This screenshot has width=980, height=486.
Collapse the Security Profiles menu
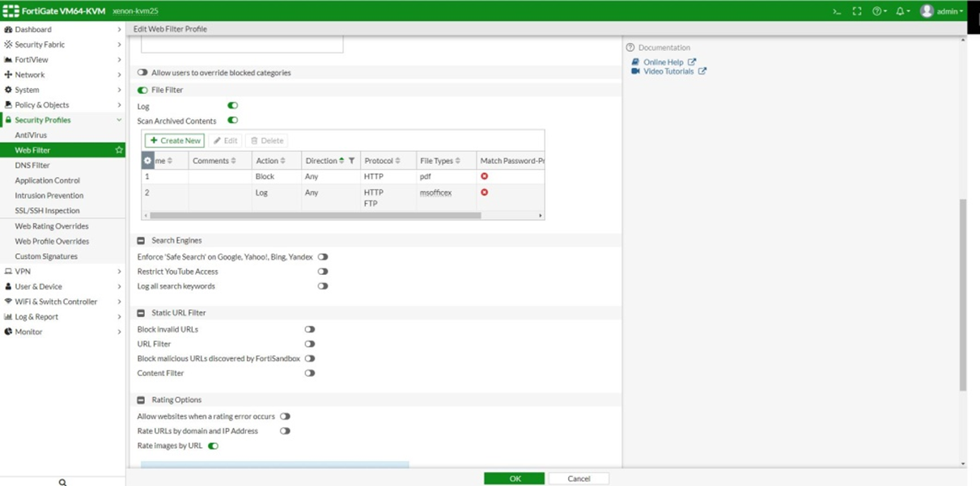coord(119,120)
